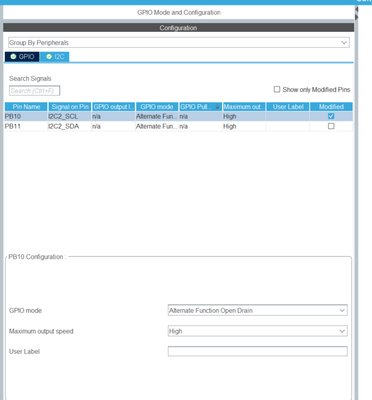Screen dimensions: 372x400
Task: Click the Configuration section header bar
Action: tap(178, 28)
